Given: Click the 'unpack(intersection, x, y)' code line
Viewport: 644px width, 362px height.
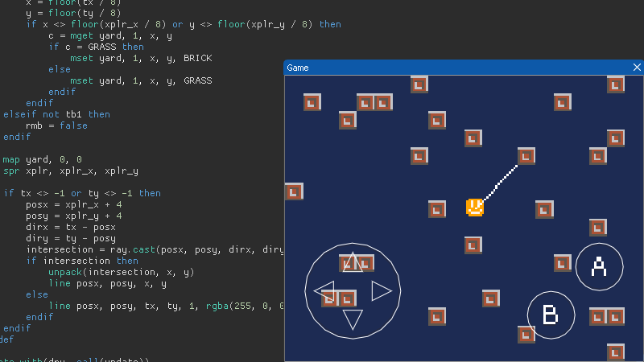Looking at the screenshot, I should click(x=121, y=272).
